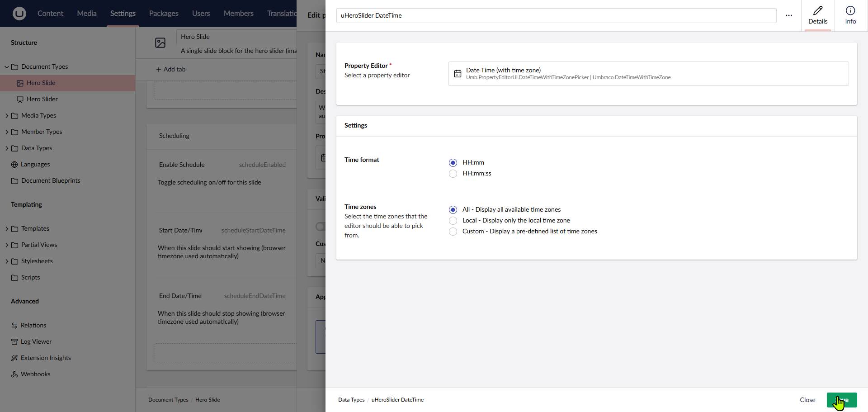Select Local time zone only option
The image size is (868, 412).
click(x=453, y=221)
